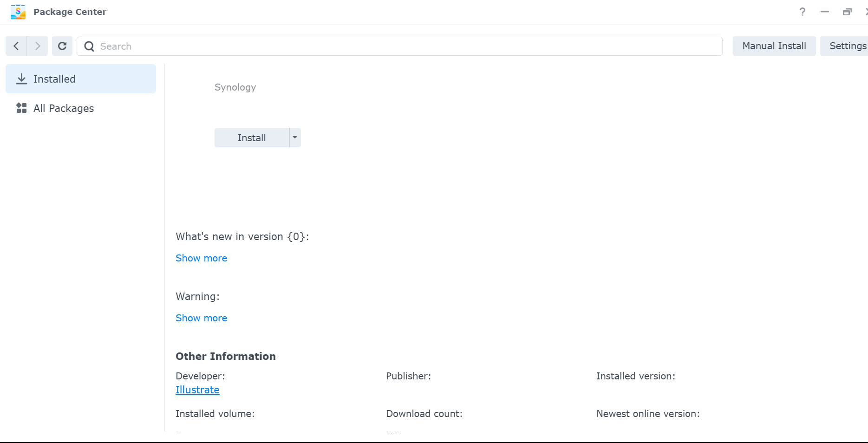The image size is (868, 443).
Task: Click the Package Center app logo icon
Action: tap(18, 12)
